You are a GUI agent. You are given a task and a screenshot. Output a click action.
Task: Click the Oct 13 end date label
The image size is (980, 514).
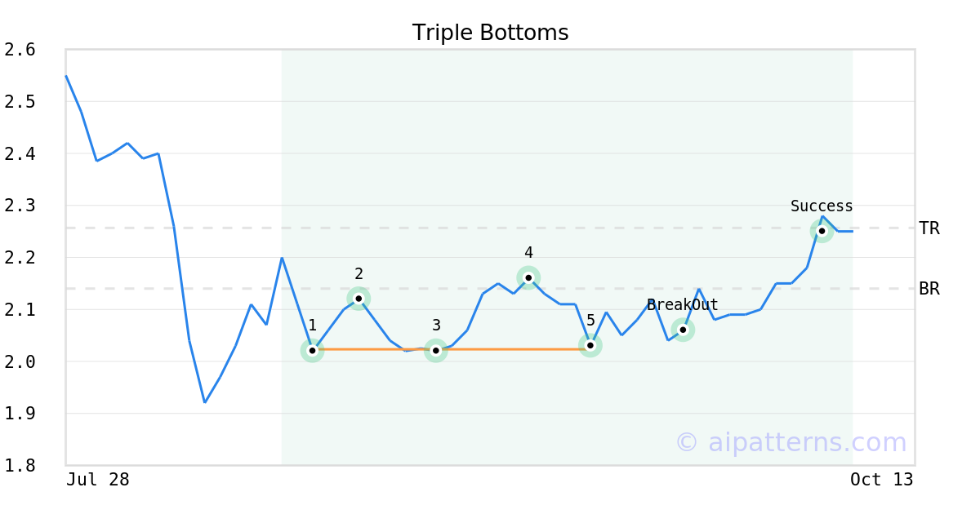click(x=881, y=480)
